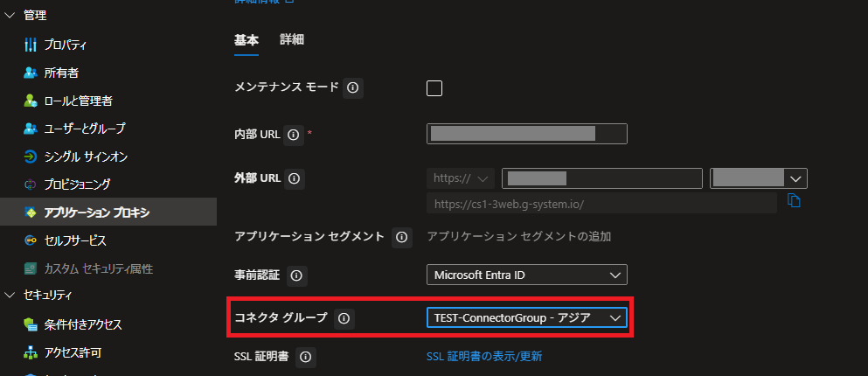868x376 pixels.
Task: Switch to the 詳細 tab
Action: 292,40
